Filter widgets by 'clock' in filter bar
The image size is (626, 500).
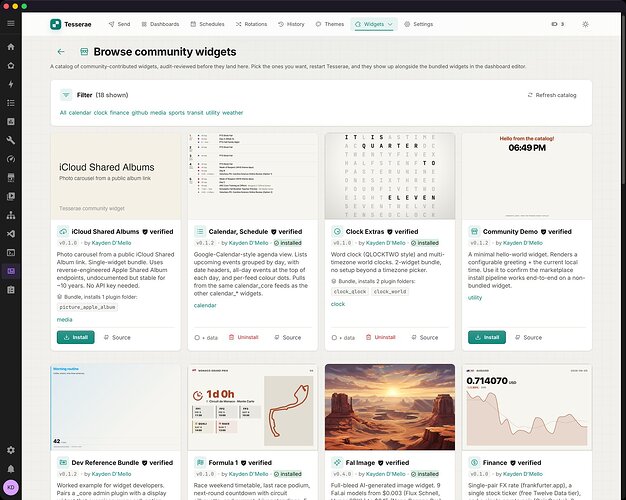point(101,113)
